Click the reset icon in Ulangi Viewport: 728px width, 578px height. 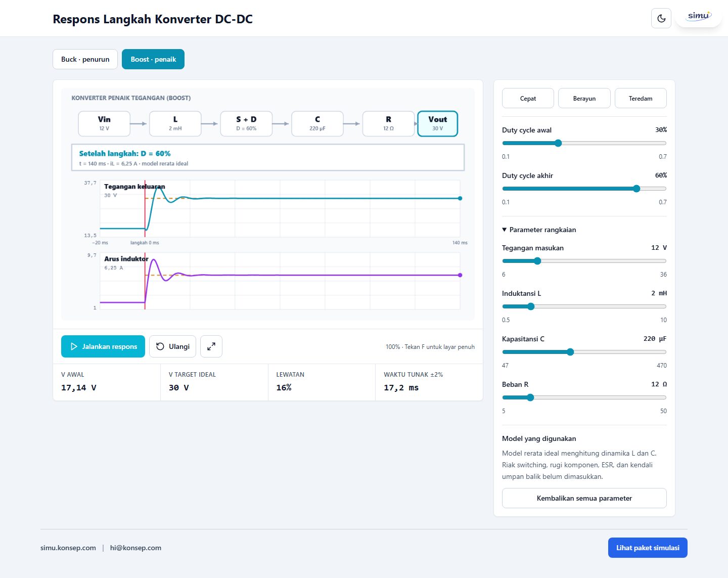click(x=160, y=346)
